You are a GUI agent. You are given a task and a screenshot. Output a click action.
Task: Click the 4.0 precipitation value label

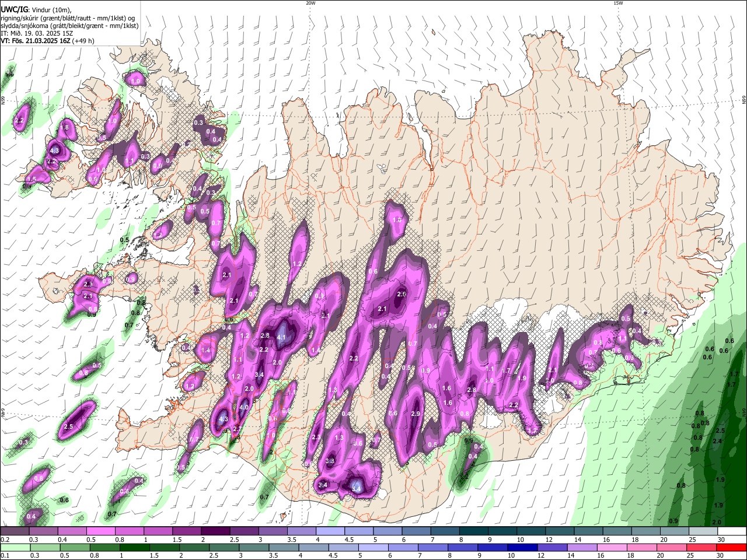pos(244,407)
